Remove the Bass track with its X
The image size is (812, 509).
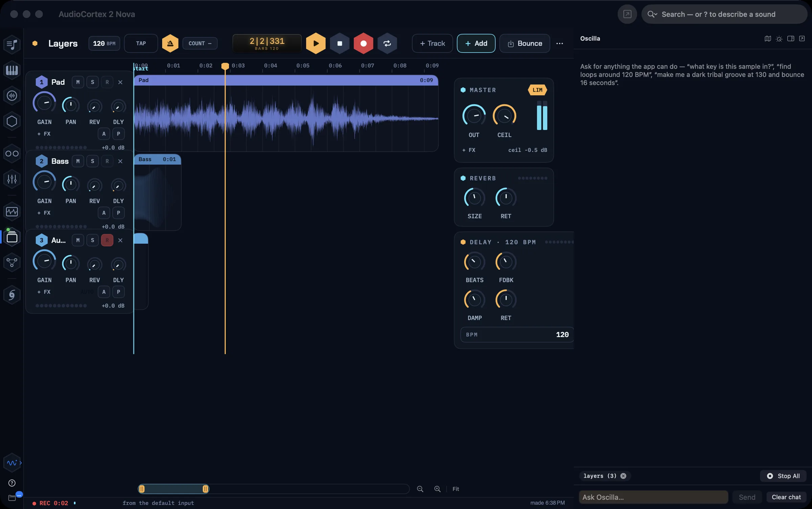120,161
